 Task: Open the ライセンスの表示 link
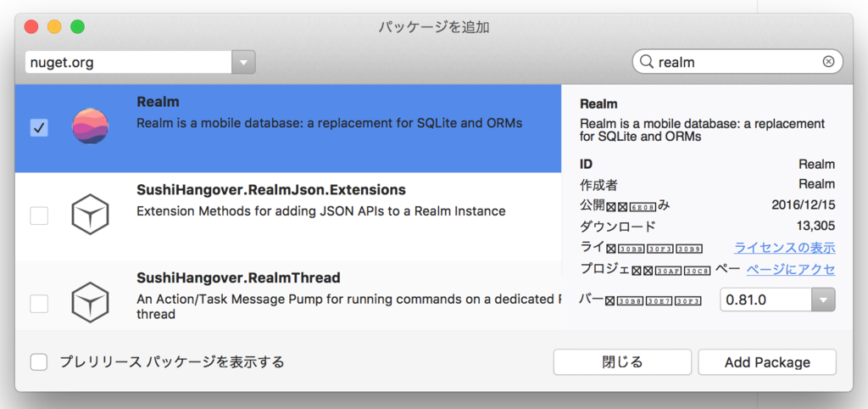coord(784,247)
